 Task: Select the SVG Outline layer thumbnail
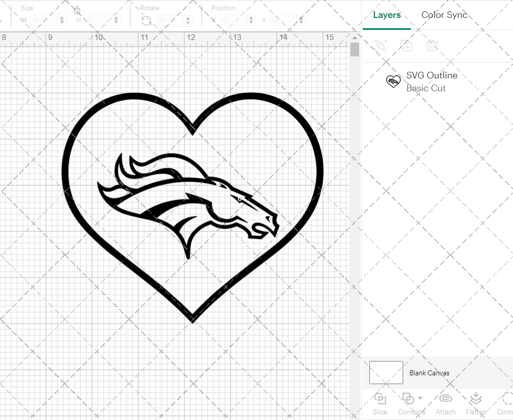[393, 82]
